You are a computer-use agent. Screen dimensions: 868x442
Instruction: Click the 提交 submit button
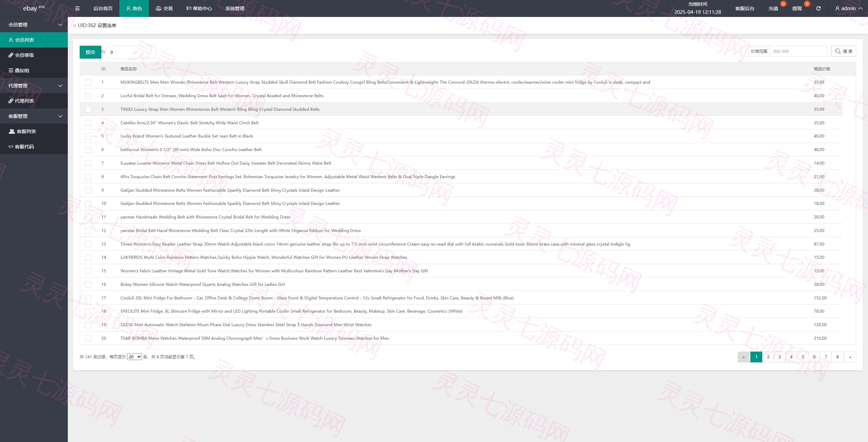(91, 52)
